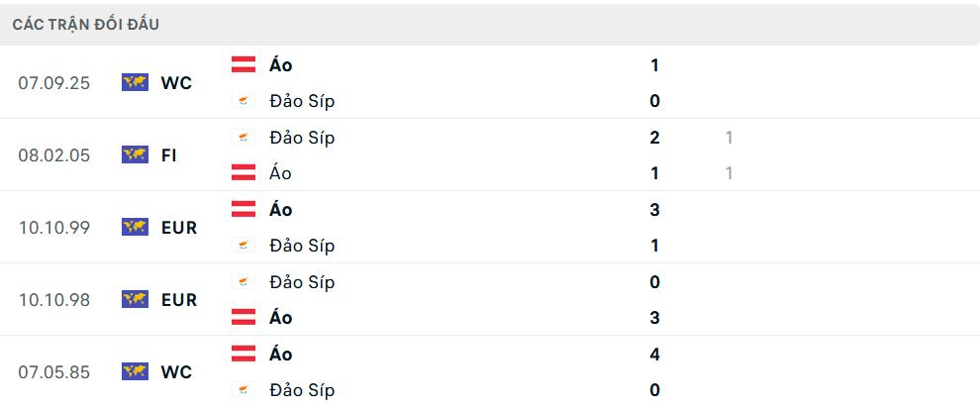Open Đảo Síp link in 07.05.85 match
Image resolution: width=980 pixels, height=407 pixels.
(301, 390)
